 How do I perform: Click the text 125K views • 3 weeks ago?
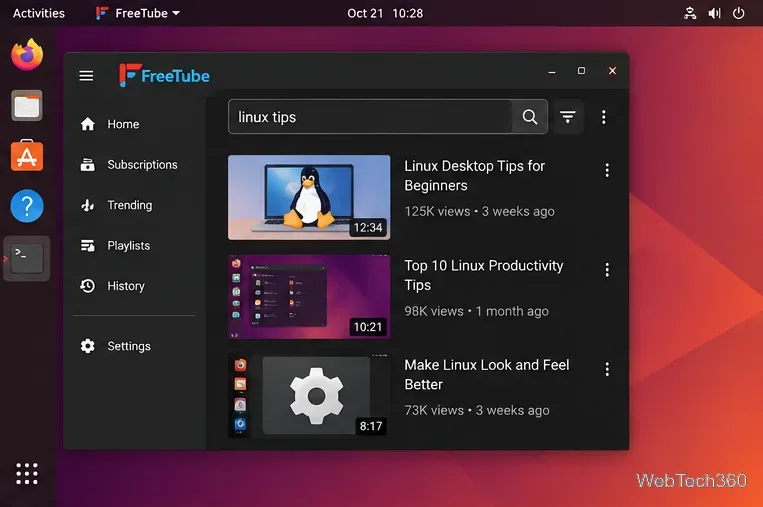(479, 212)
